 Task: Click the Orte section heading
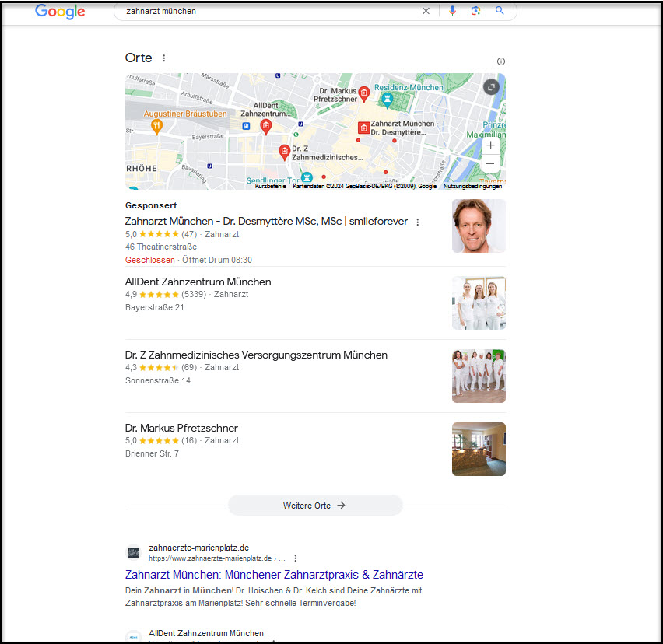tap(139, 58)
